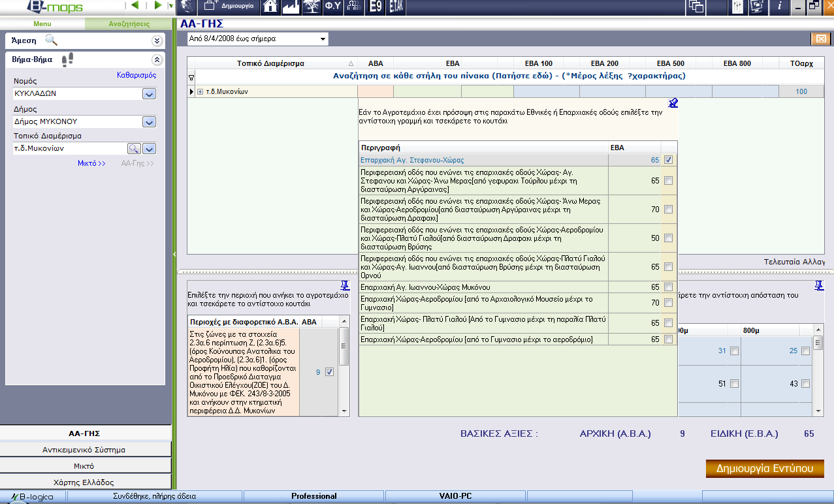Open the info 'i' icon
Image resolution: width=834 pixels, height=504 pixels.
779,7
